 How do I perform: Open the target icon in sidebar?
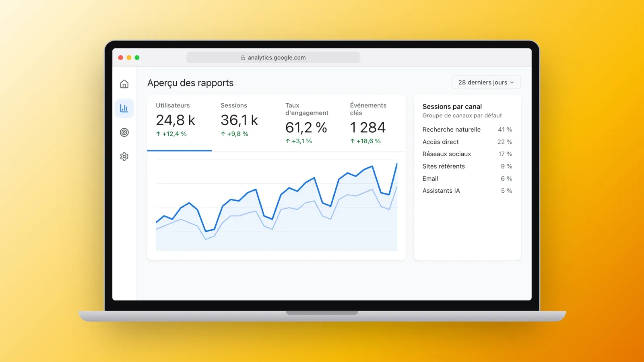(x=124, y=132)
